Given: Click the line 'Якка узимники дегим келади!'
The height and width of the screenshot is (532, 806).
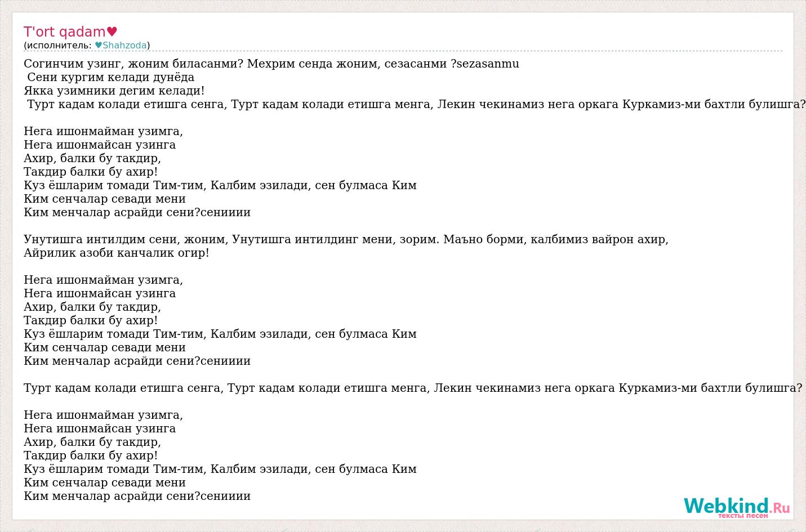Looking at the screenshot, I should pyautogui.click(x=114, y=91).
